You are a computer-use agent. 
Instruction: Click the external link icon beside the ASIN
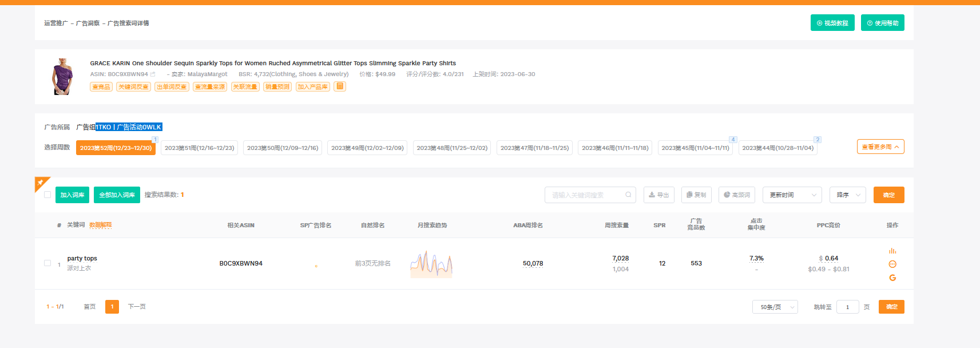(153, 74)
